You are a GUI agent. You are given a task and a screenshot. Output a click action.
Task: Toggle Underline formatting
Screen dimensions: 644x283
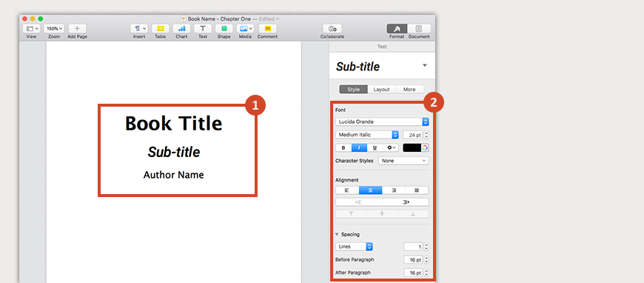point(375,147)
